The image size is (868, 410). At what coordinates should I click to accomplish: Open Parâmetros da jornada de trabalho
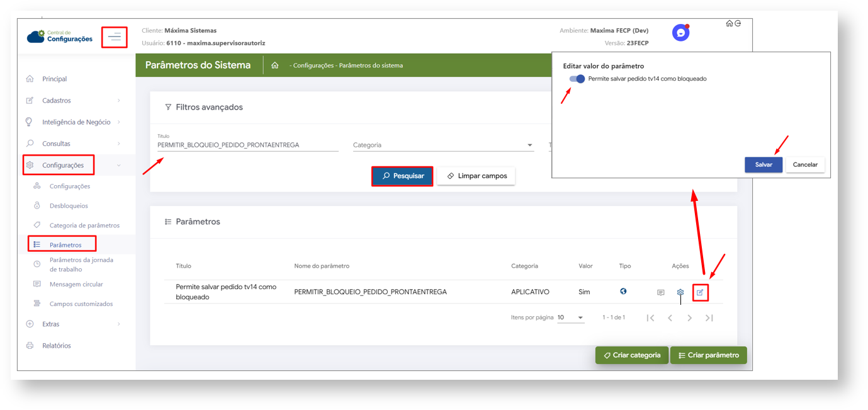pos(81,265)
